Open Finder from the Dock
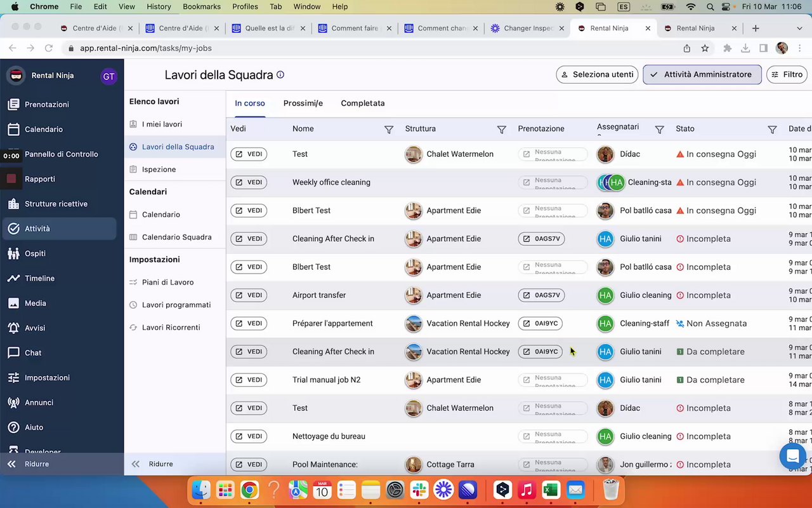Image resolution: width=812 pixels, height=508 pixels. pyautogui.click(x=201, y=490)
